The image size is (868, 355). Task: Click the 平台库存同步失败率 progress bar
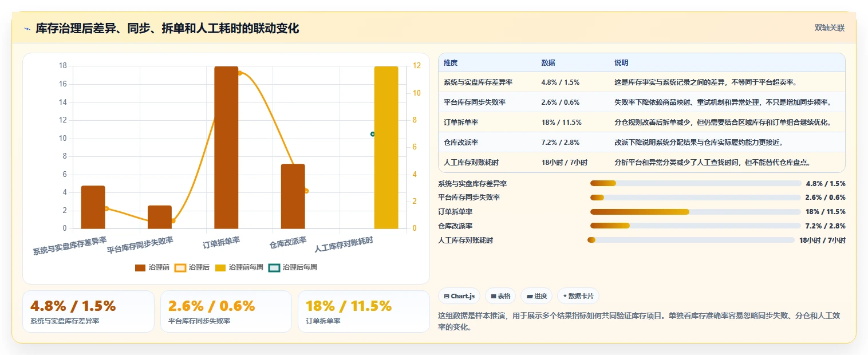pos(696,198)
